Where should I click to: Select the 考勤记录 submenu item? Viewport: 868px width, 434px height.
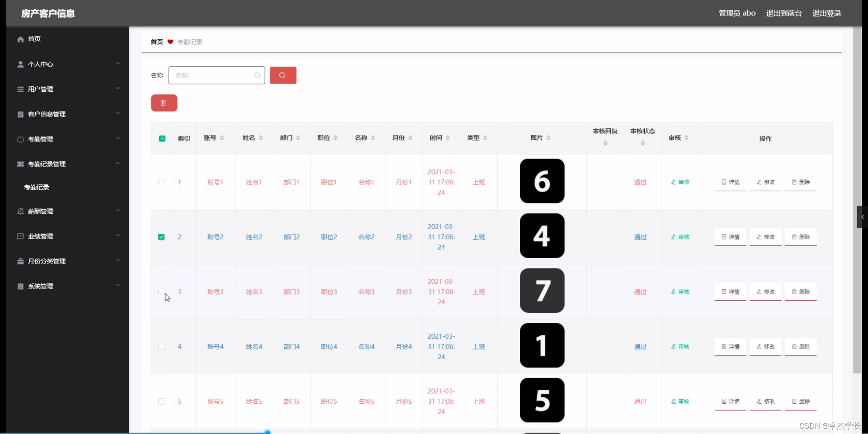(37, 187)
